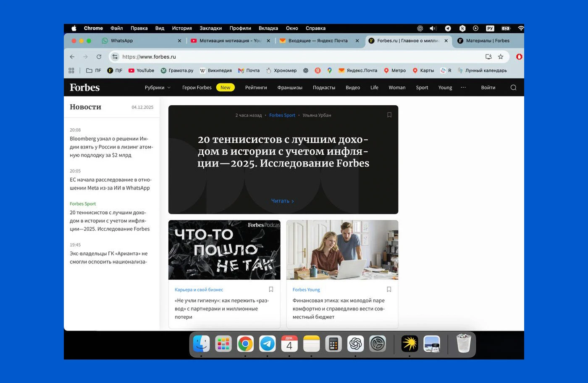588x383 pixels.
Task: Go to the Рейтинги section
Action: (x=256, y=87)
